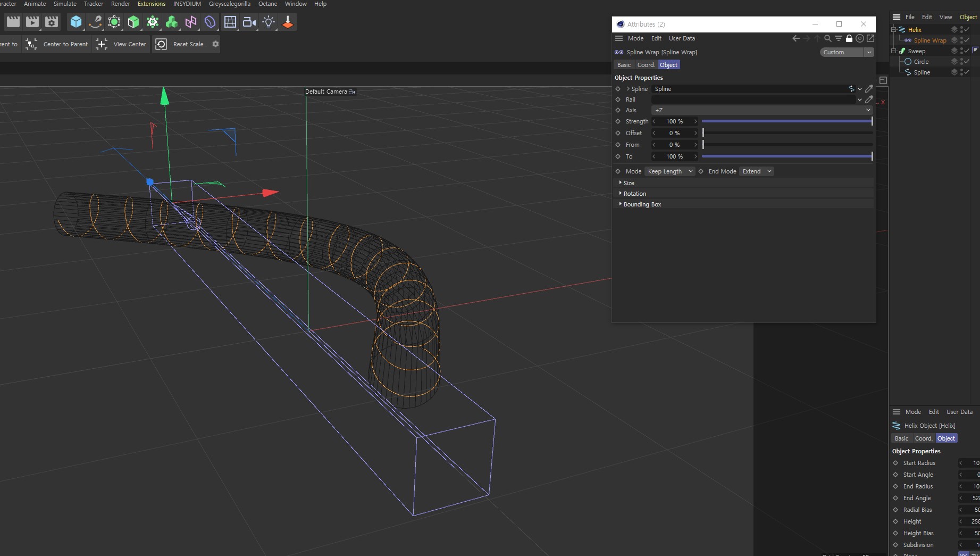Click the green MoGraph Cloner gear icon
This screenshot has height=556, width=980.
click(x=153, y=22)
